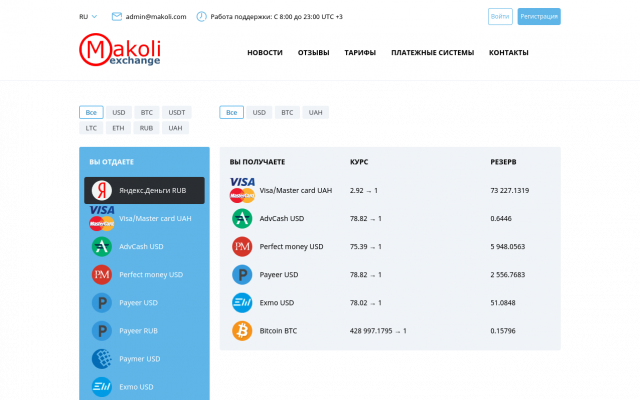640x400 pixels.
Task: Select the ETH currency filter
Action: coord(118,128)
